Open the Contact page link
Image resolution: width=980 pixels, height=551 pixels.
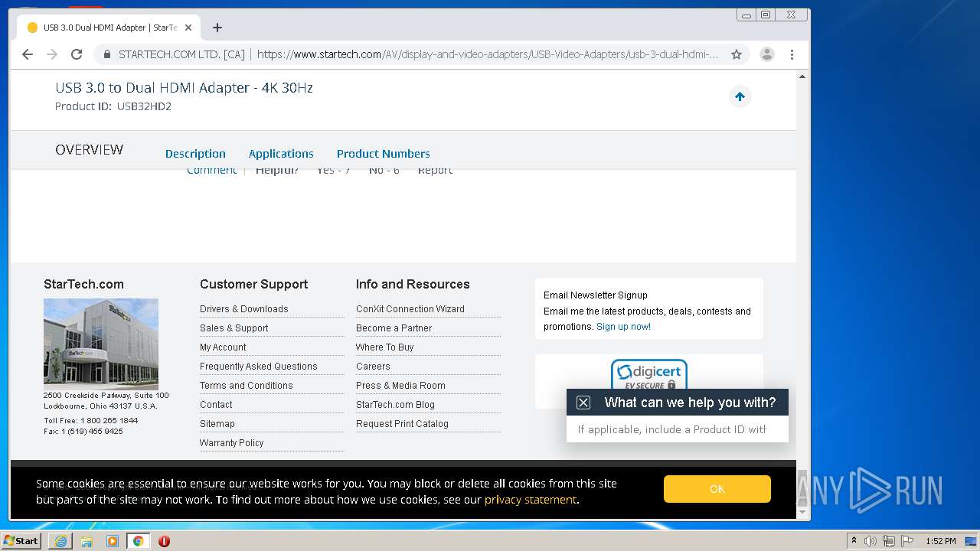point(216,405)
